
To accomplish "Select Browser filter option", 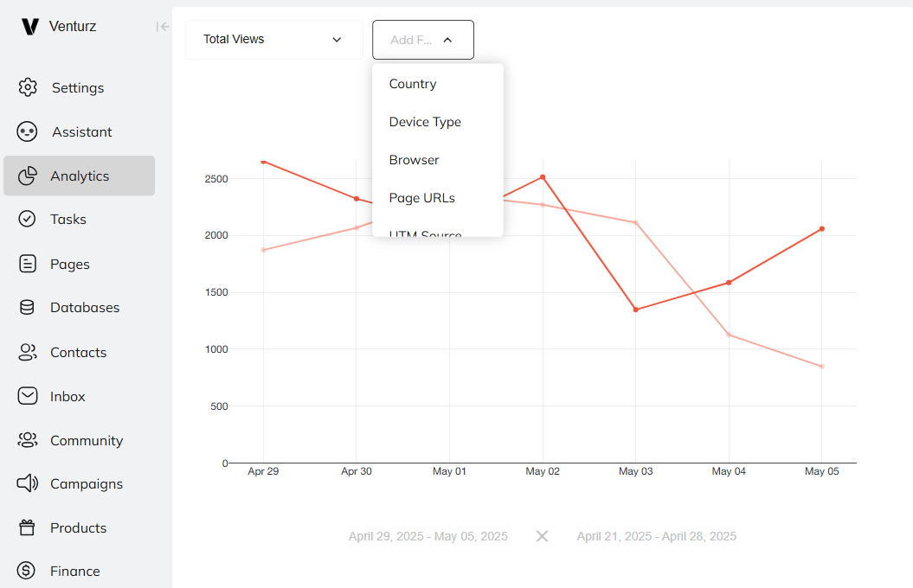I will coord(415,160).
